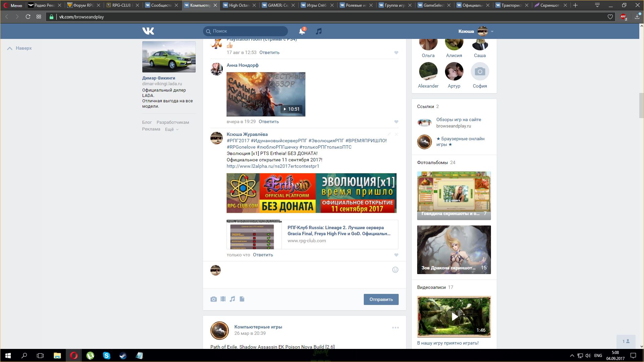Like the comment dated 17 авг в 12:53

396,53
